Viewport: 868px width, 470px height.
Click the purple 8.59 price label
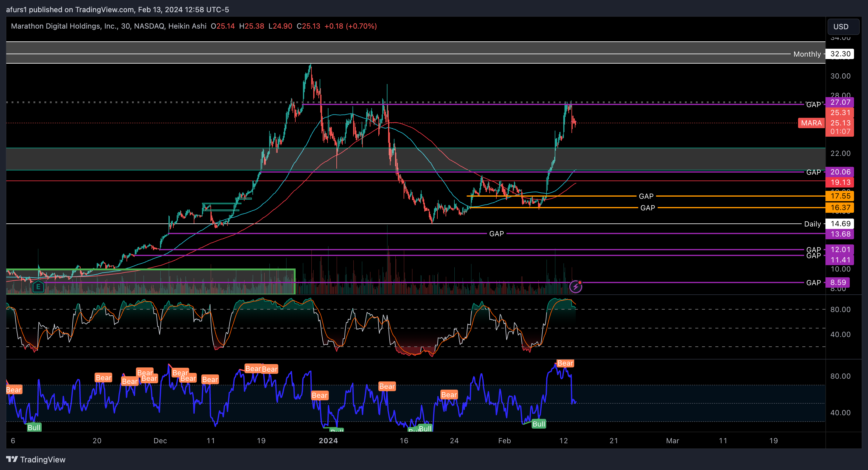838,282
